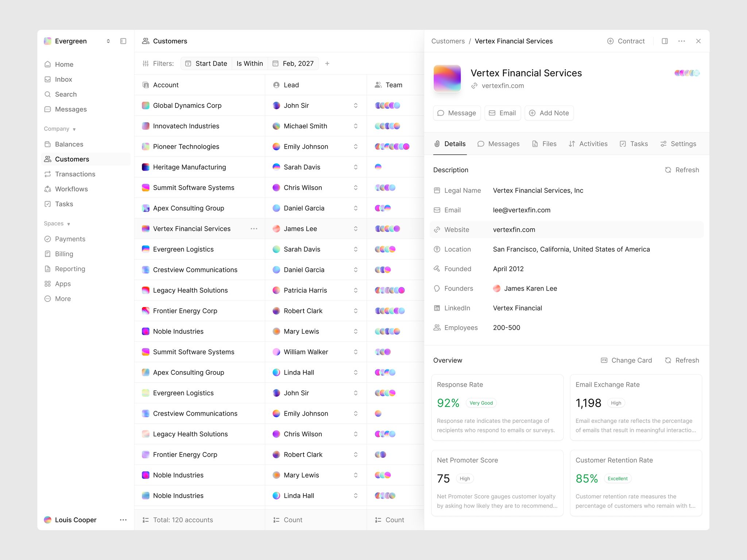Click the Balances wallet icon
The width and height of the screenshot is (747, 560).
click(x=47, y=144)
